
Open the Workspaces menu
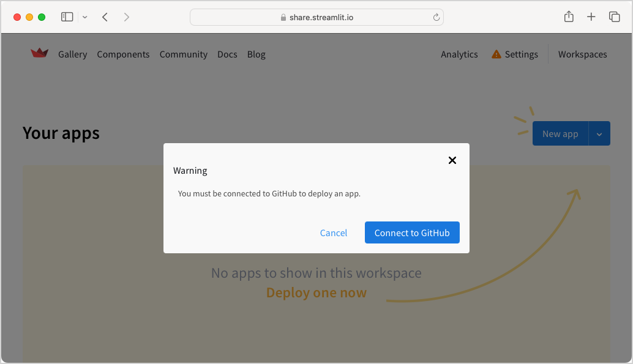tap(582, 54)
